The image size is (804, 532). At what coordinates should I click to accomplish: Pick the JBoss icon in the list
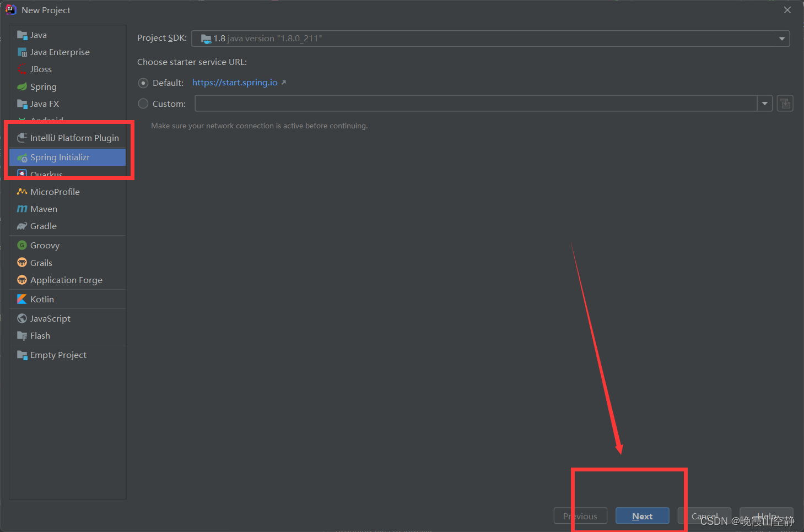[x=22, y=69]
